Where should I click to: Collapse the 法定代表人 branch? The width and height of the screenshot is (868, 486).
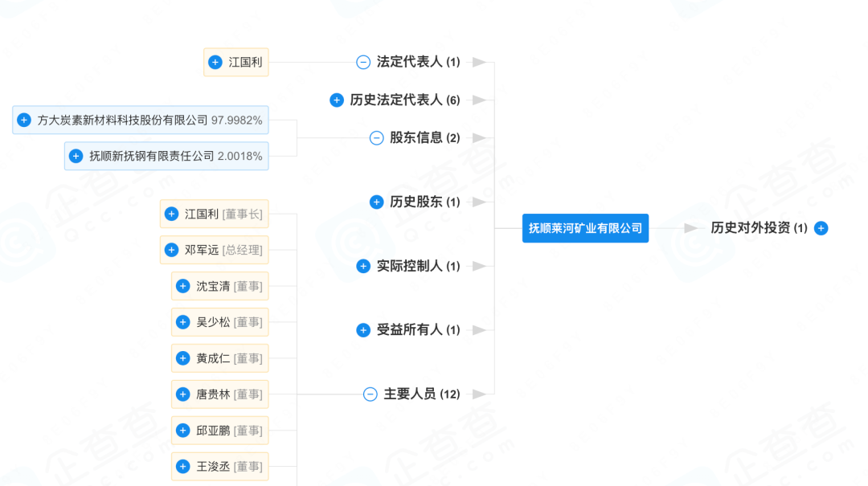(363, 62)
